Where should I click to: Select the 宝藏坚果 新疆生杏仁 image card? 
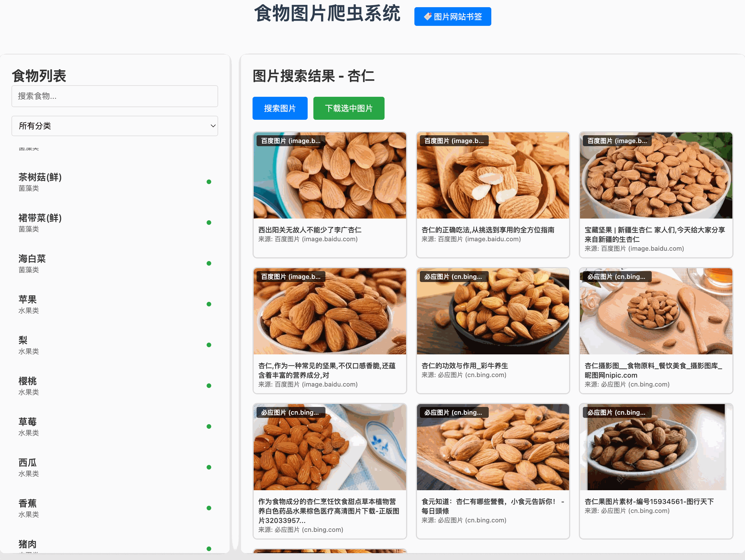coord(655,175)
